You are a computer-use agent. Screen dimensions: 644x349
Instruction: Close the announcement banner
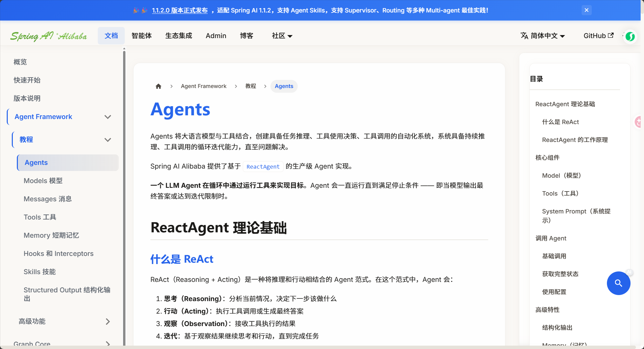(x=586, y=10)
